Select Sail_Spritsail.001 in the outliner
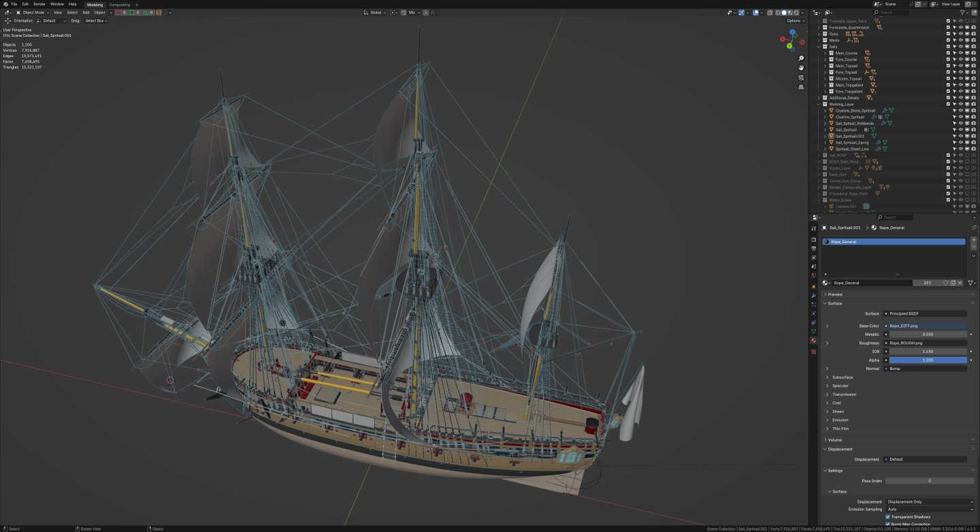 point(850,136)
